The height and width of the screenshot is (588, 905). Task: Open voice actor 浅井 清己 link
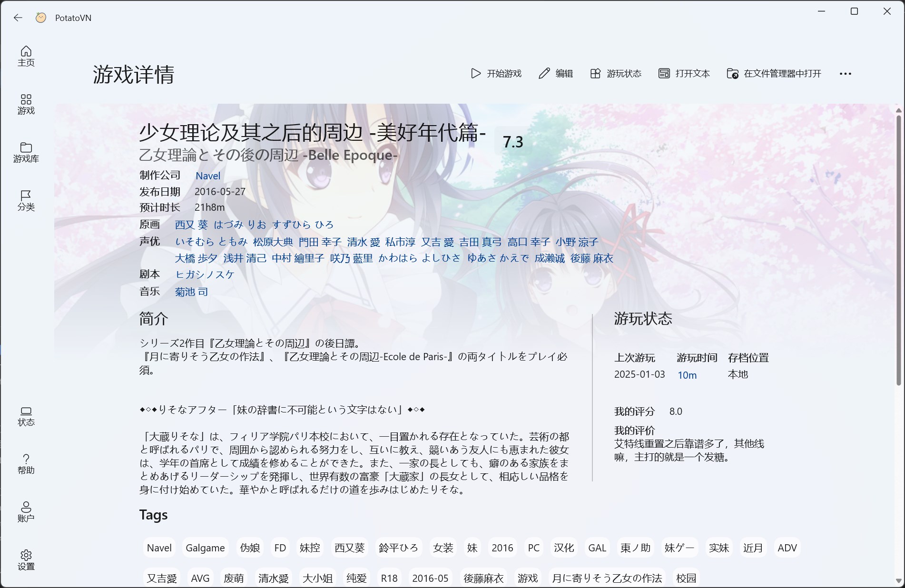[x=245, y=258]
